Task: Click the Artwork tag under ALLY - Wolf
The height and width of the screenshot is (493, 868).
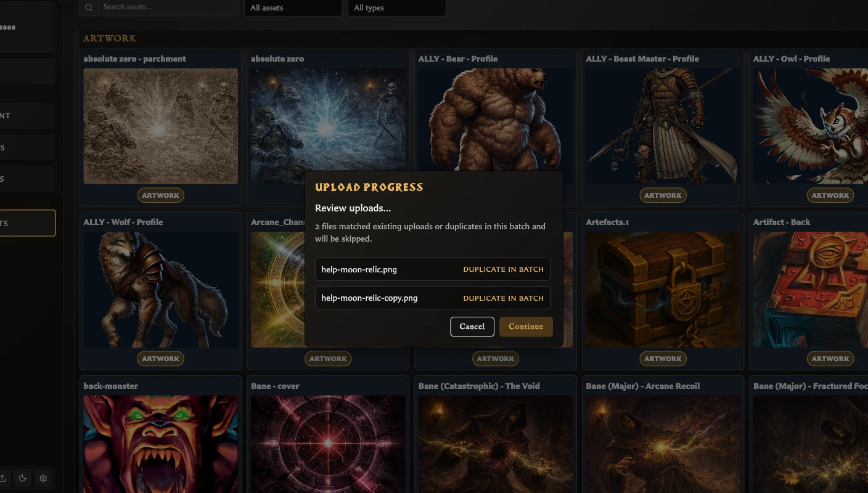Action: coord(161,359)
